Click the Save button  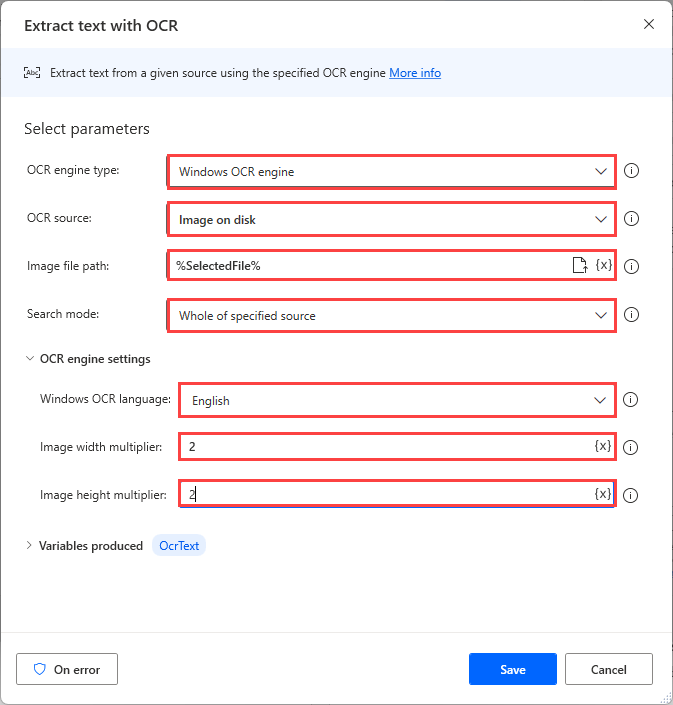[512, 669]
